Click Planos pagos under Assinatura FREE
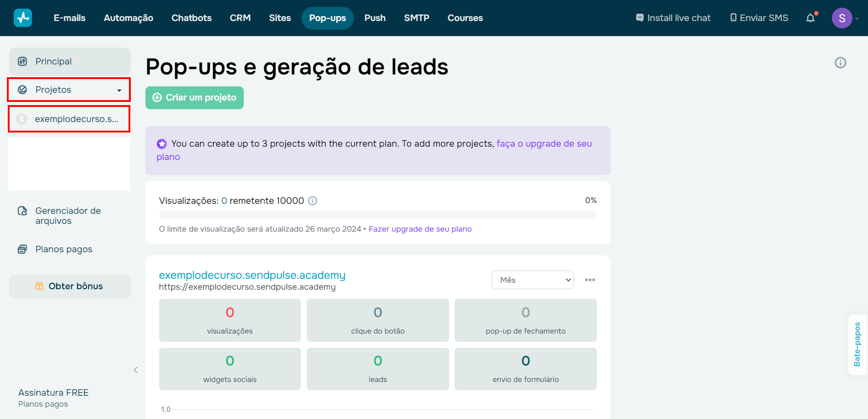This screenshot has width=868, height=419. (43, 404)
